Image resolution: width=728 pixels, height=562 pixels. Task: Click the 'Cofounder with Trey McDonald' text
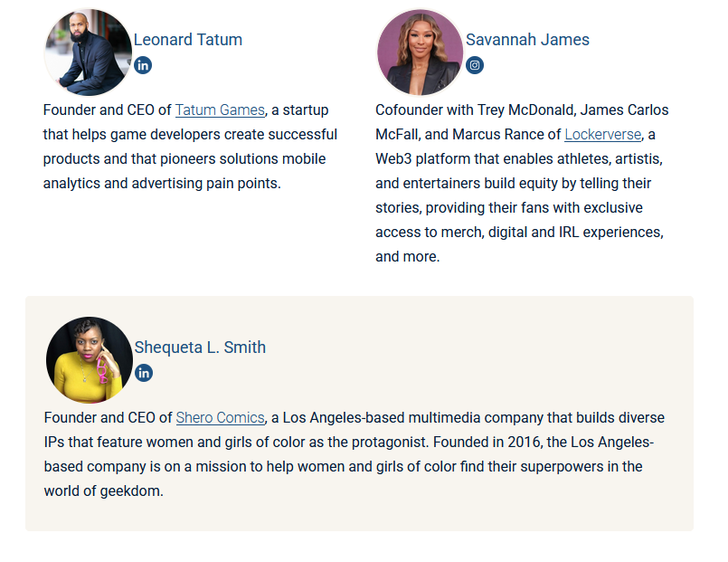pos(474,110)
